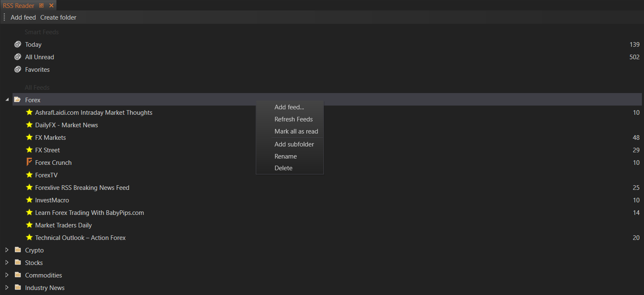This screenshot has width=644, height=295.
Task: Click the Crypto folder icon
Action: (x=18, y=250)
